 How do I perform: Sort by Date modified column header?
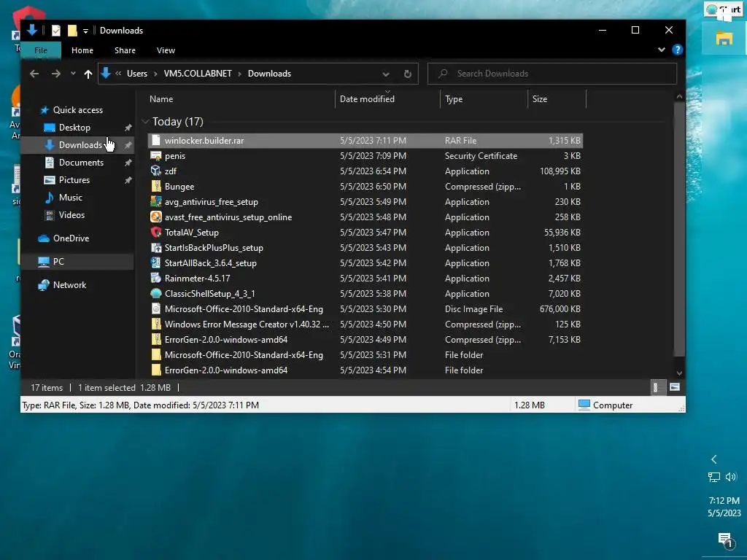tap(367, 99)
